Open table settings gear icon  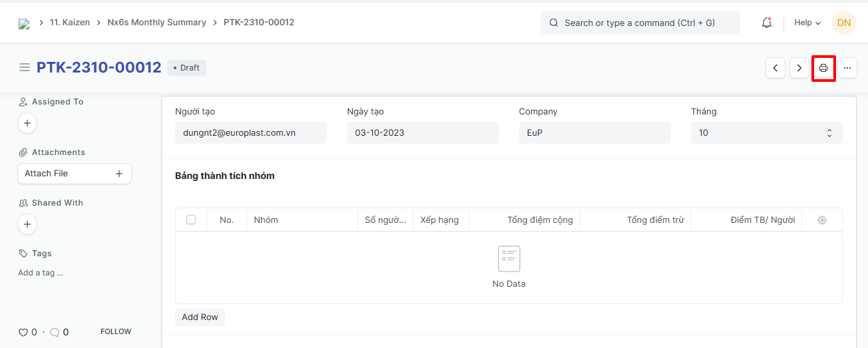[x=822, y=220]
